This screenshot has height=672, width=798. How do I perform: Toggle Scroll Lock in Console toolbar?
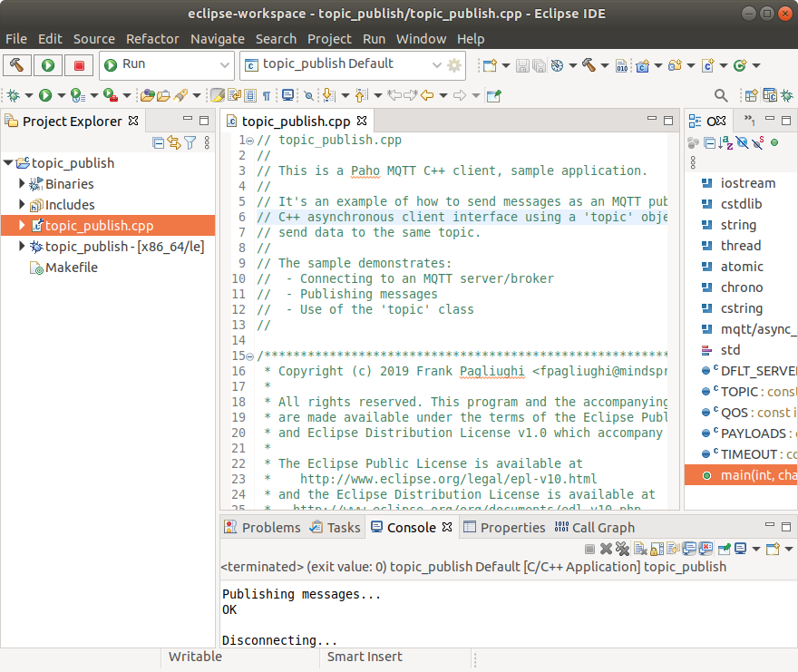[x=657, y=549]
